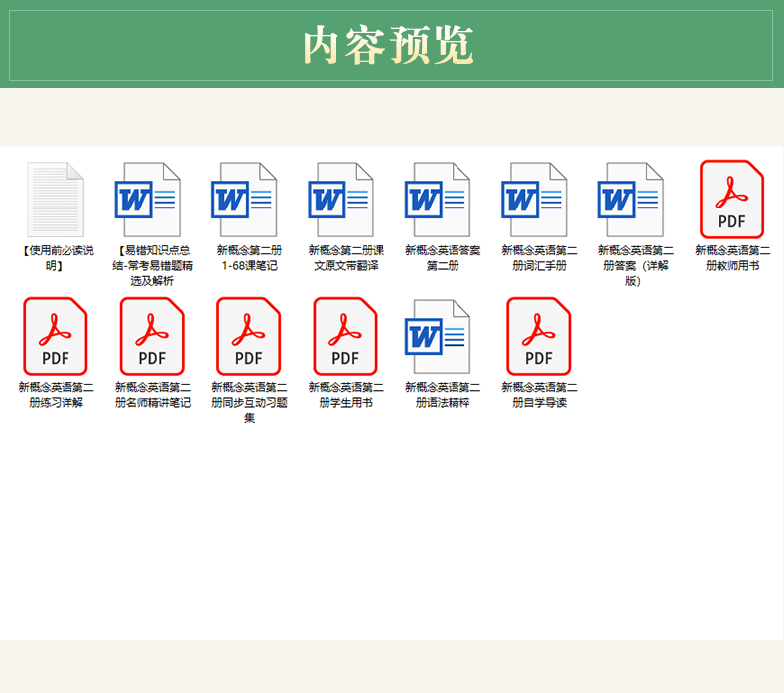Click the label 新概念第二册课文原文带翻译
The width and height of the screenshot is (784, 693).
point(346,258)
